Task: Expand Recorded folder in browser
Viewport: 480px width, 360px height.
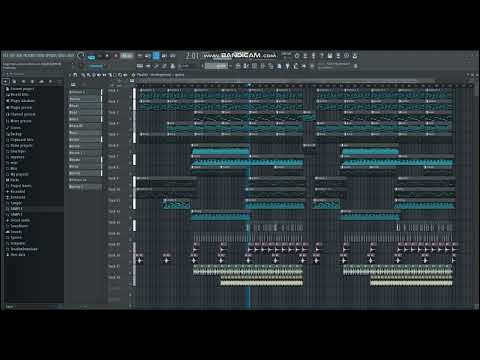Action: coord(16,192)
